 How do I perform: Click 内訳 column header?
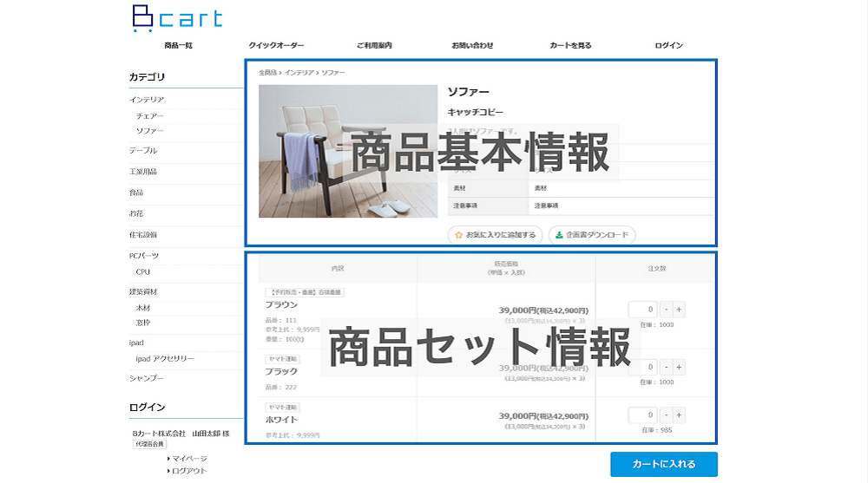pyautogui.click(x=338, y=268)
